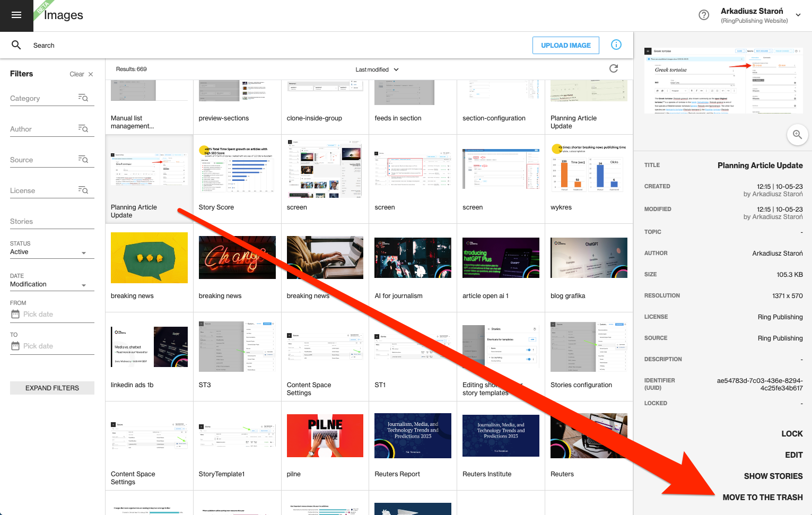
Task: Click the FROM Pick date field
Action: click(52, 315)
